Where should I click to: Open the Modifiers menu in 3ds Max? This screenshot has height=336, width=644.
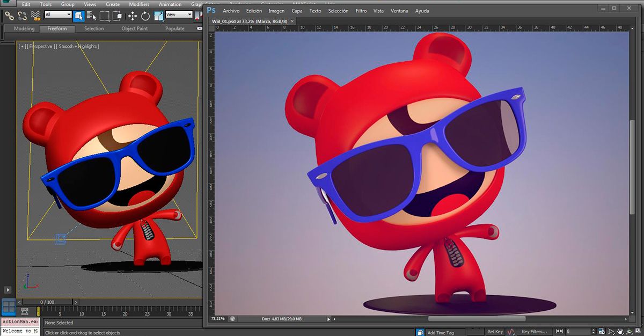[139, 4]
